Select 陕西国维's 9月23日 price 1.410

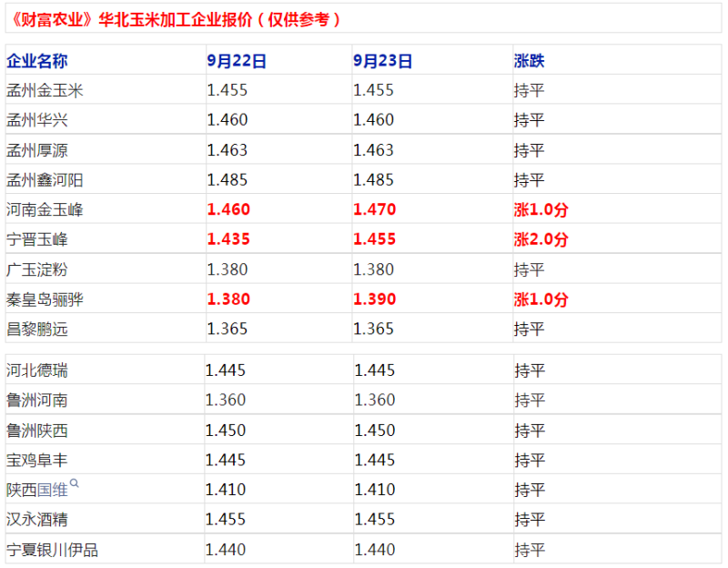pyautogui.click(x=375, y=490)
